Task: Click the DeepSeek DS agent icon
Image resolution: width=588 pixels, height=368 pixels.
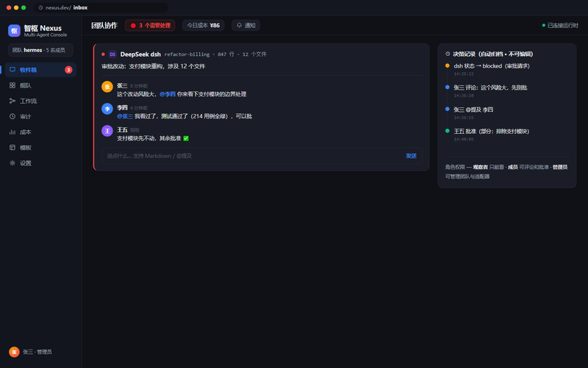Action: [x=112, y=54]
